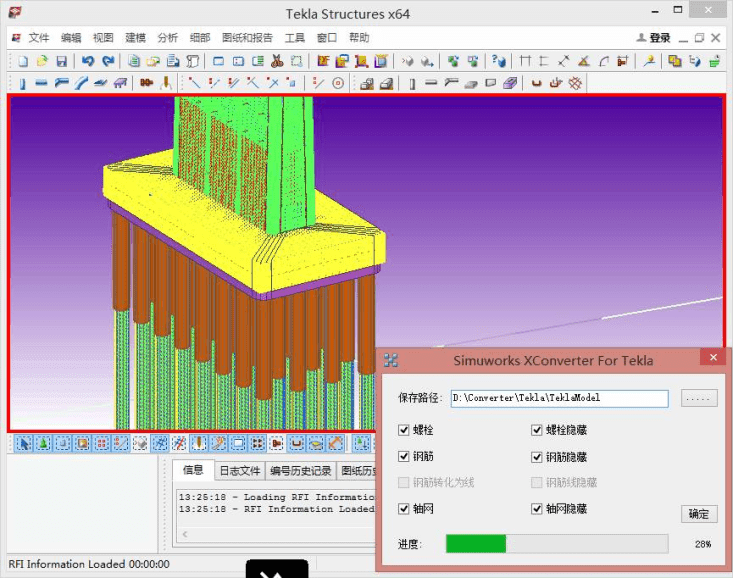Image resolution: width=733 pixels, height=578 pixels.
Task: Open the 建模 menu
Action: [x=136, y=38]
